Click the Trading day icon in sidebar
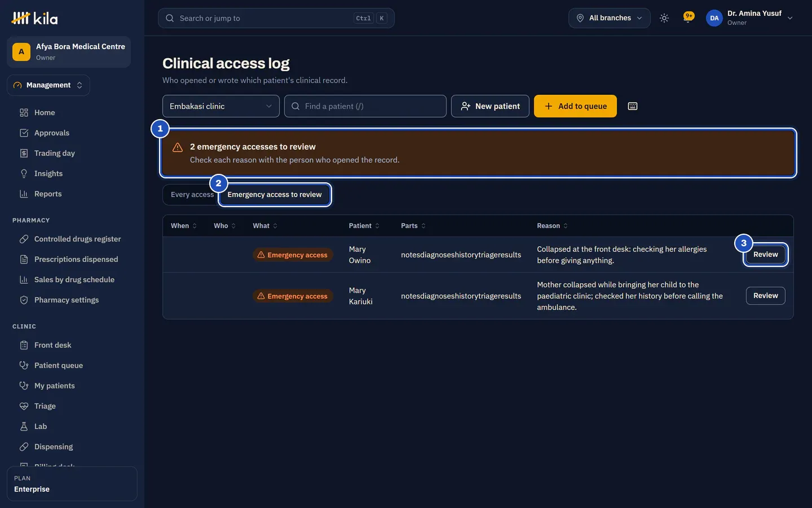Image resolution: width=812 pixels, height=508 pixels. tap(24, 153)
